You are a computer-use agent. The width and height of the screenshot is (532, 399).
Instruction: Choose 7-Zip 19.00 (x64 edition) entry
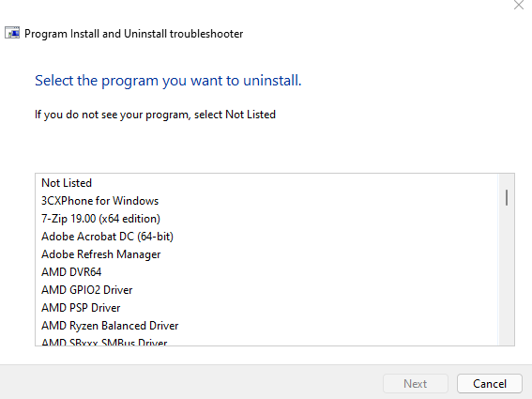point(266,219)
